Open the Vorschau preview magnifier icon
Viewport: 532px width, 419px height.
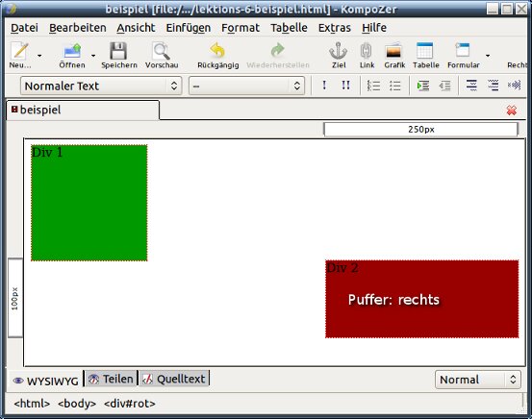162,51
